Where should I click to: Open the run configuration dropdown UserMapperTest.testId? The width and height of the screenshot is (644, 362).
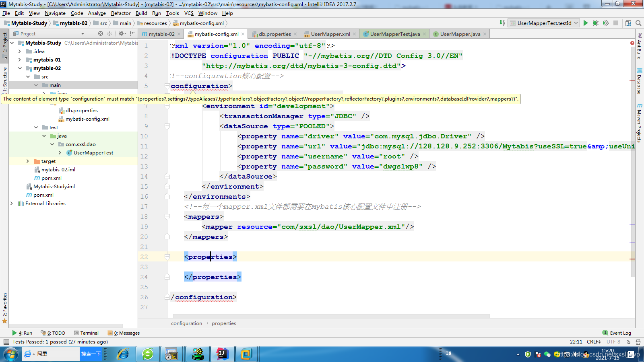pyautogui.click(x=543, y=23)
